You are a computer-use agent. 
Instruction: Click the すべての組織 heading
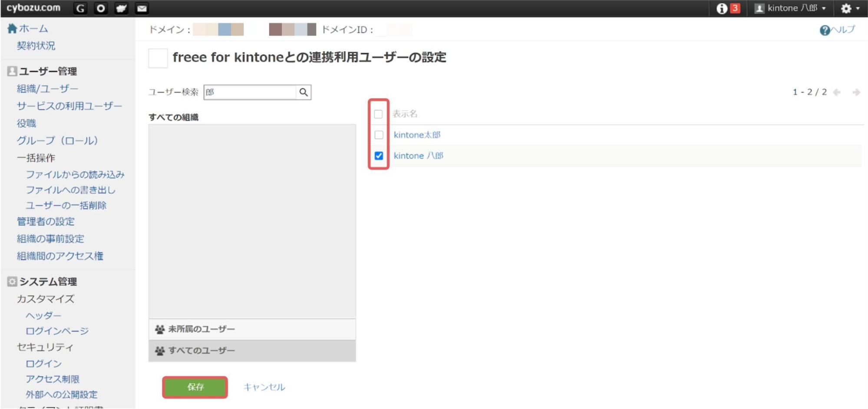173,117
